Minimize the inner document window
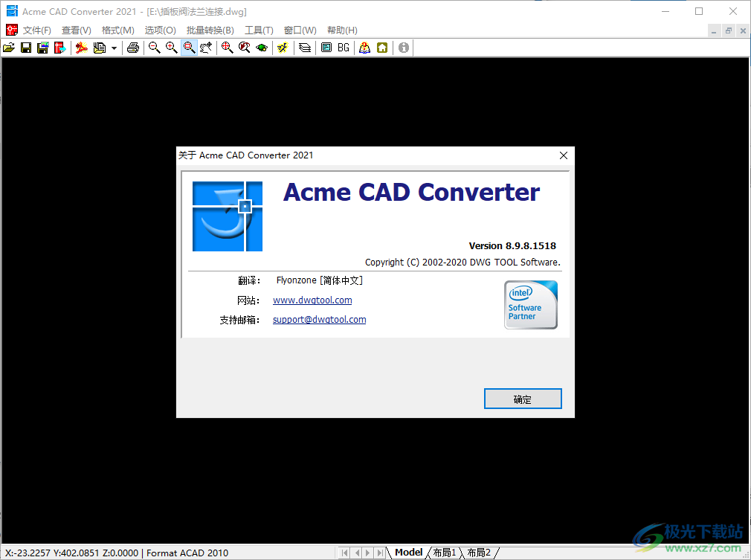Screen dimensions: 751x560 (714, 30)
